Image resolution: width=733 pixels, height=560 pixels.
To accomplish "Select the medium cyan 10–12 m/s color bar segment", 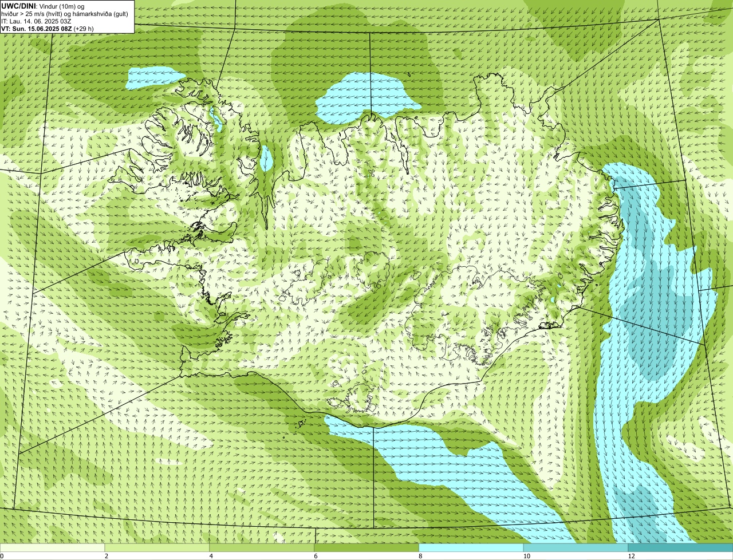I will [576, 547].
